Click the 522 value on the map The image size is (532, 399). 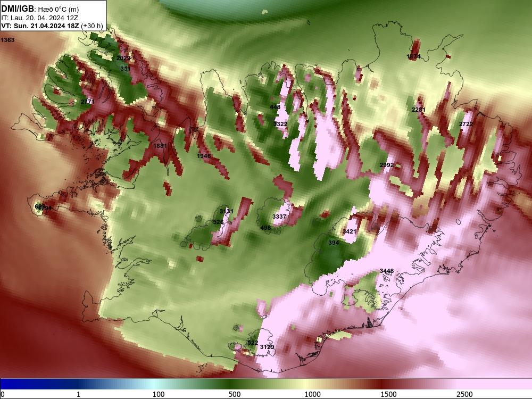pyautogui.click(x=253, y=343)
